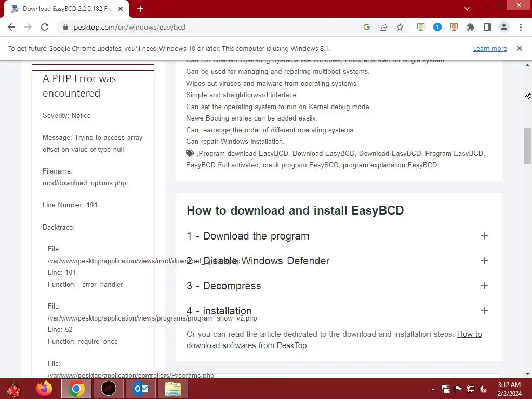
Task: Open File Explorer from the taskbar
Action: 173,389
